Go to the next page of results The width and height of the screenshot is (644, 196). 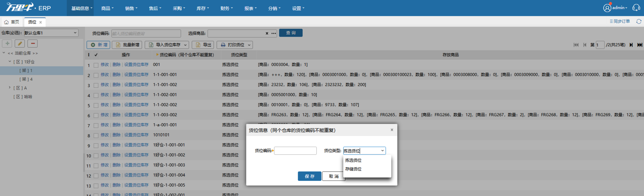coord(631,45)
